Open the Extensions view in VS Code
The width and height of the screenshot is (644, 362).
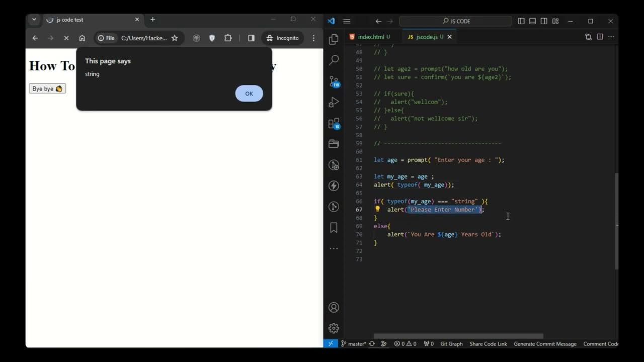[x=334, y=123]
